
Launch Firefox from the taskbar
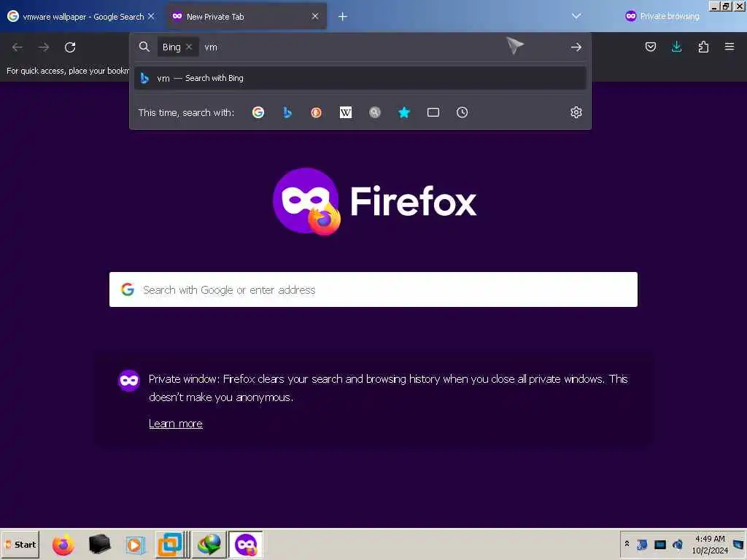tap(63, 544)
